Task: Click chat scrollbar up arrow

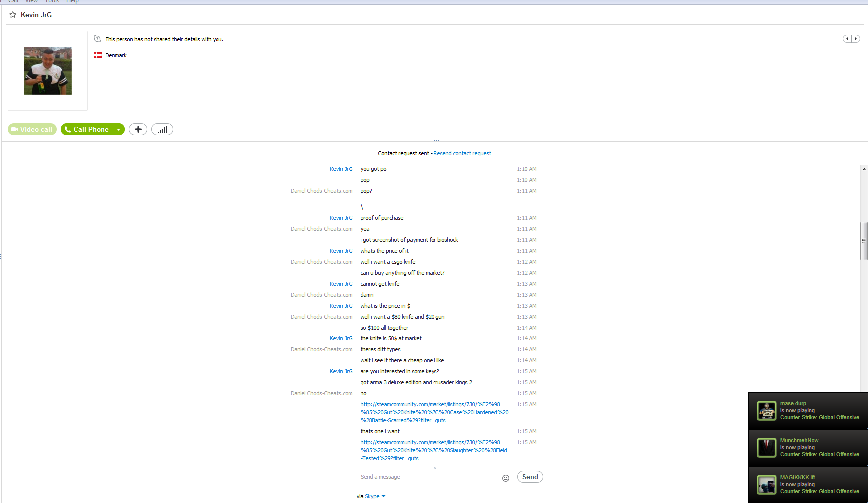Action: pos(864,169)
